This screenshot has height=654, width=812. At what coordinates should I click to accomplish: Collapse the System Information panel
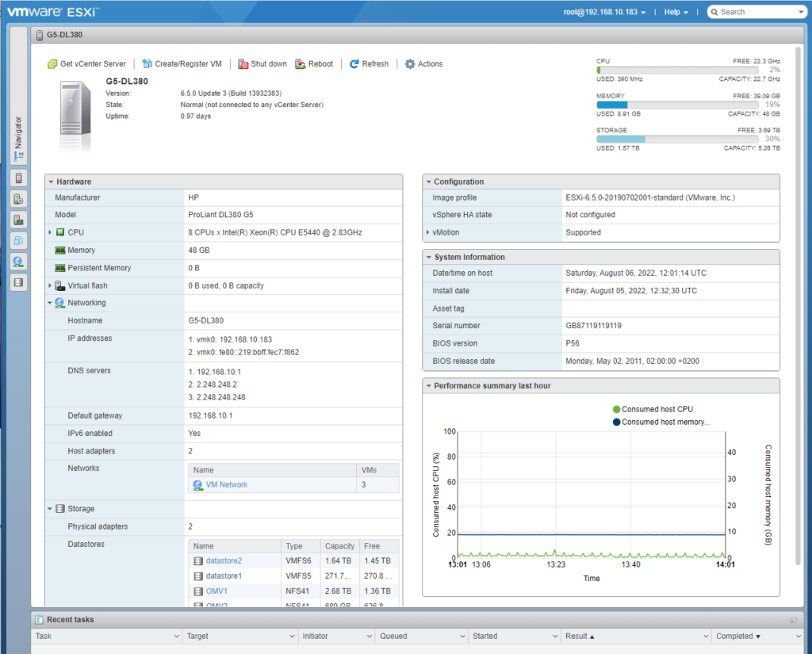(428, 258)
